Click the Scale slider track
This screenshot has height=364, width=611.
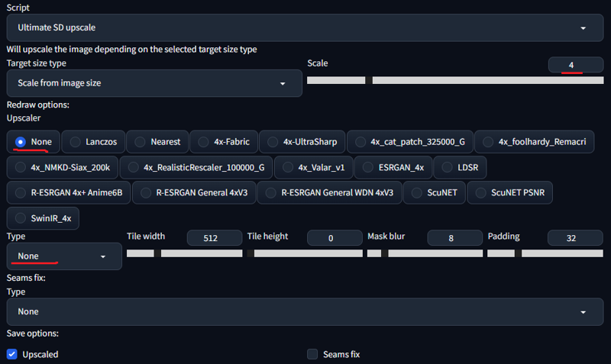[x=455, y=80]
